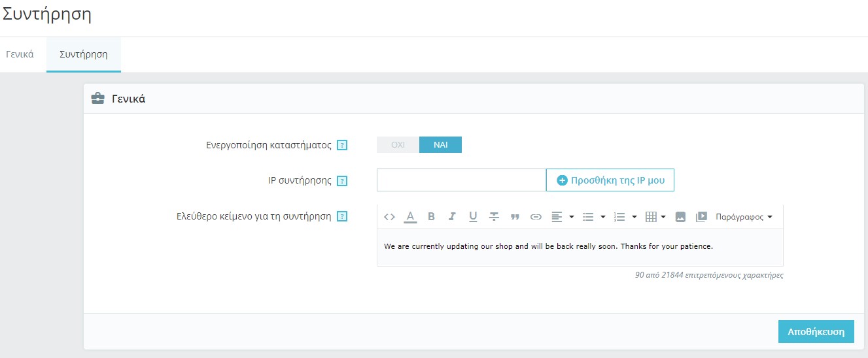This screenshot has height=358, width=868.
Task: Click Προσθήκη της IP μου button
Action: tap(610, 180)
